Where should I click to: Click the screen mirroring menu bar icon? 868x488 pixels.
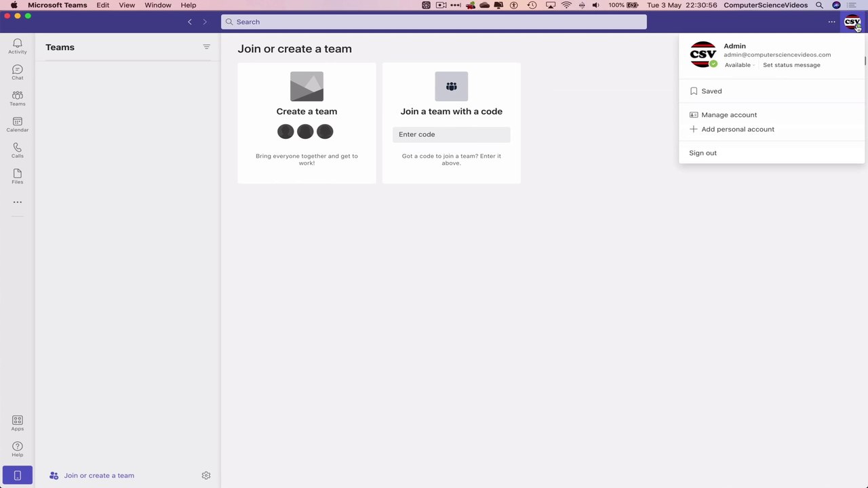(550, 5)
